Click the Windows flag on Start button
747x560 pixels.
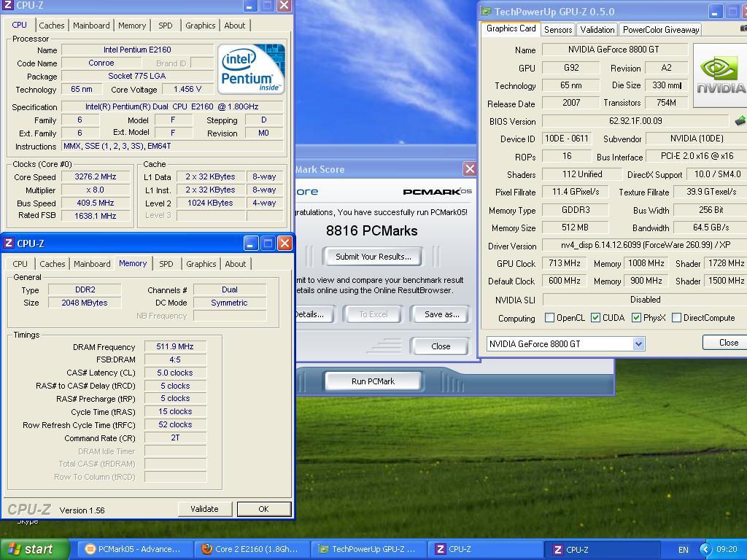[15, 549]
